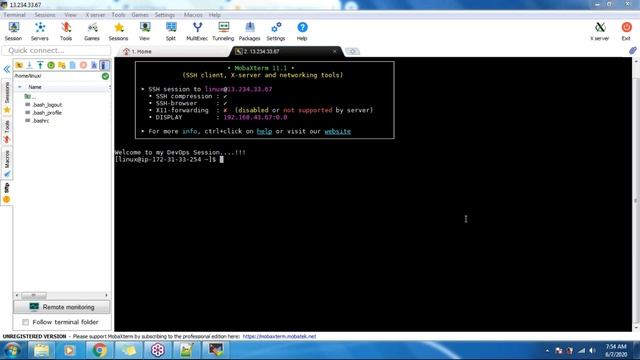
Task: Select the MultiExec toolbar icon
Action: click(197, 31)
